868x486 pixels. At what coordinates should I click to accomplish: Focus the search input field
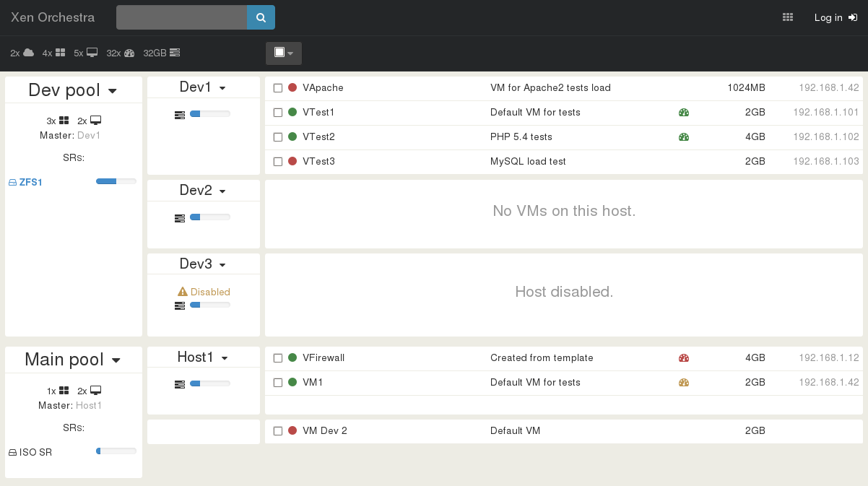click(181, 17)
